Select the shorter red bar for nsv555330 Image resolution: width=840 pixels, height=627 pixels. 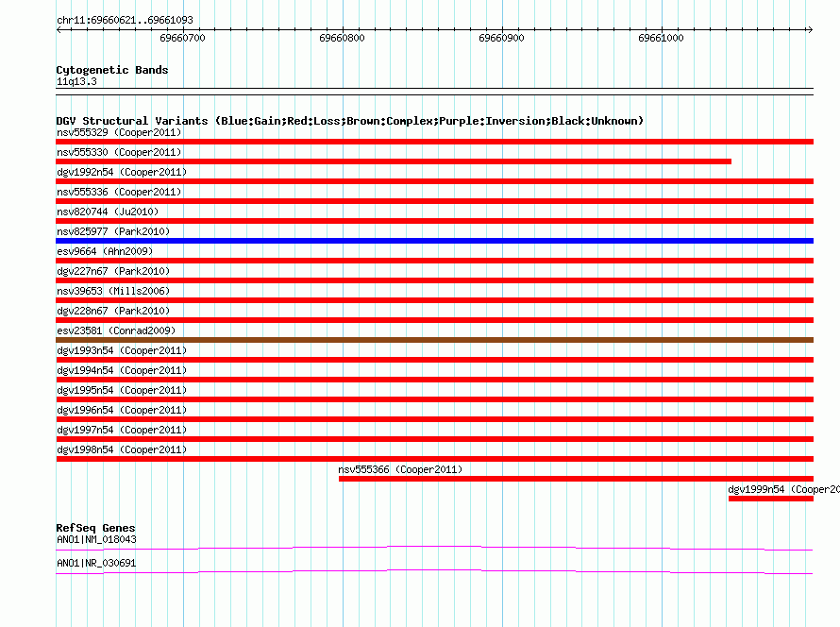tap(394, 161)
